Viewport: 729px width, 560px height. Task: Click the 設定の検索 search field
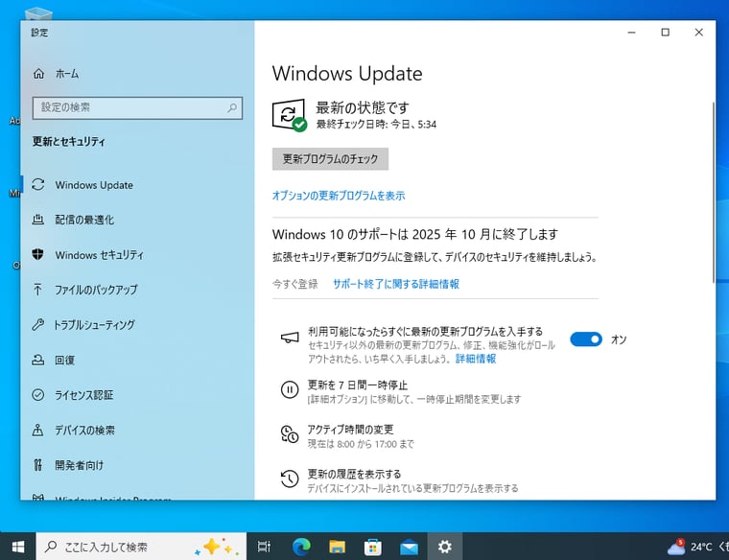pyautogui.click(x=137, y=107)
